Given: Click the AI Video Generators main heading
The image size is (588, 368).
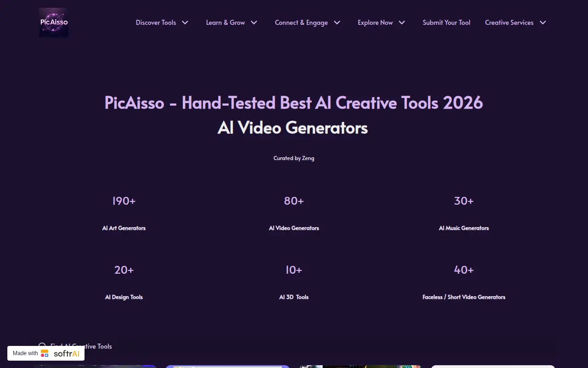Looking at the screenshot, I should point(293,127).
